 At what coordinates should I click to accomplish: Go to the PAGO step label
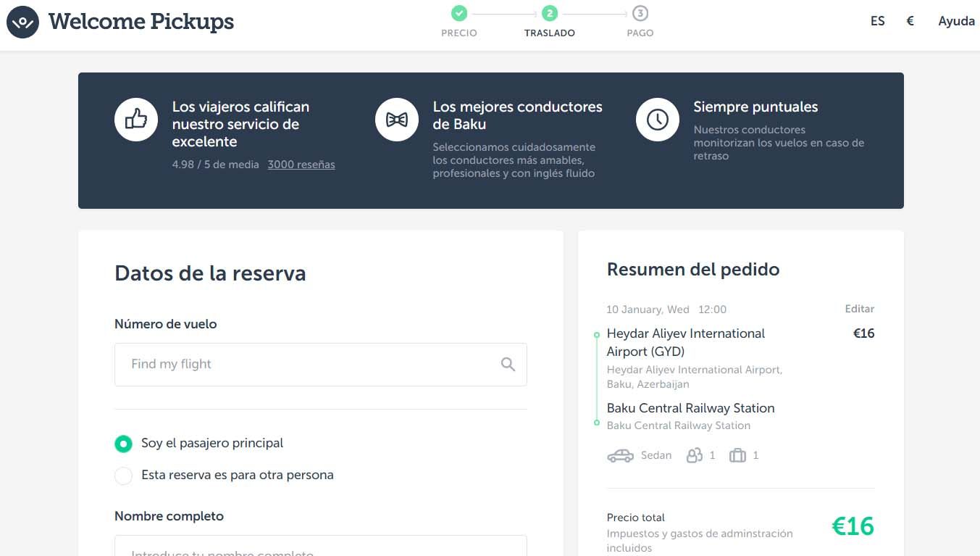[x=640, y=33]
